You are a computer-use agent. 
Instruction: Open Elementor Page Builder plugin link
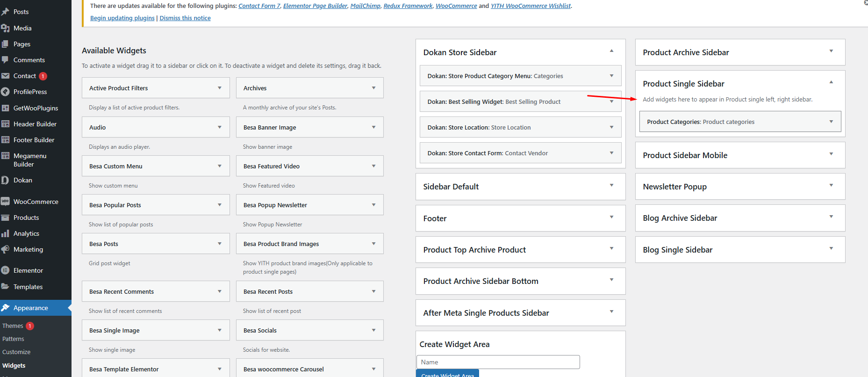(x=315, y=6)
